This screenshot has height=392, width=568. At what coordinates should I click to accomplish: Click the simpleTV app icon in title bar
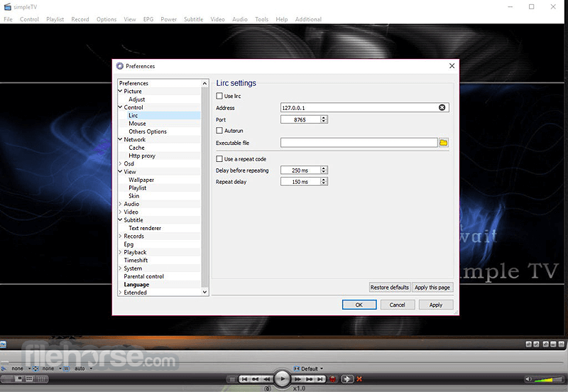tap(7, 6)
